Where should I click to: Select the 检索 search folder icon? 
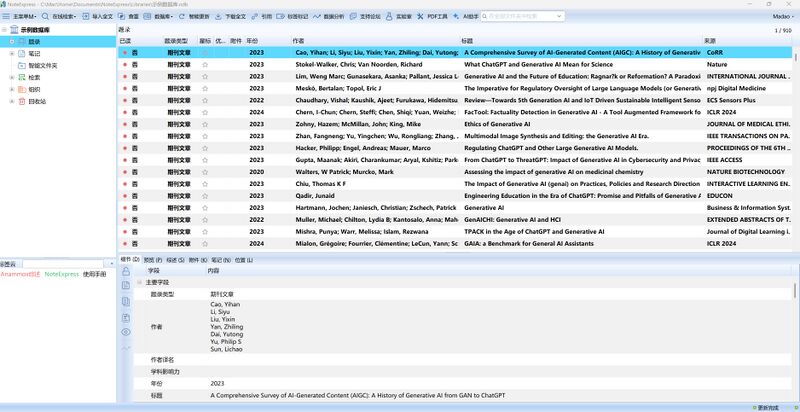pos(22,78)
